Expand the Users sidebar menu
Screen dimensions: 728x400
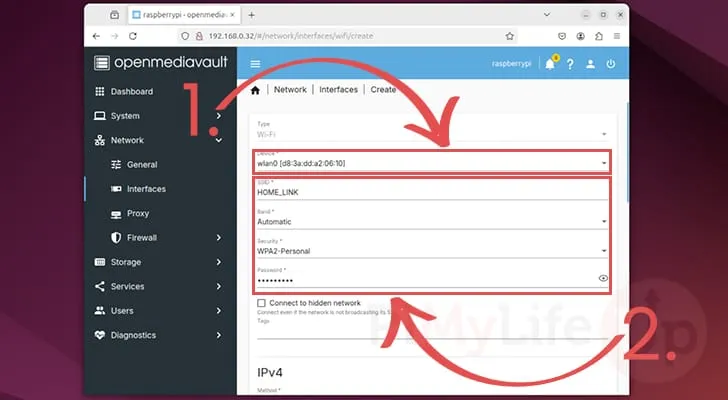pyautogui.click(x=158, y=311)
